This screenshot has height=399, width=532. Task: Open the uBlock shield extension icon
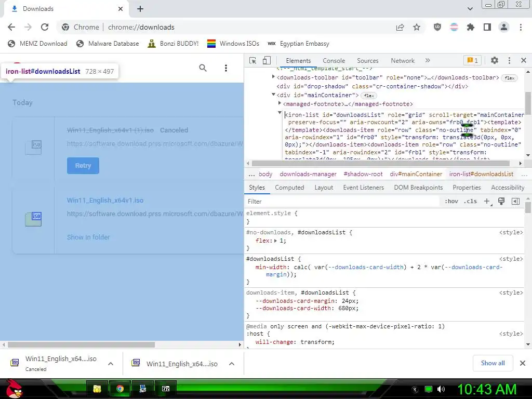437,27
